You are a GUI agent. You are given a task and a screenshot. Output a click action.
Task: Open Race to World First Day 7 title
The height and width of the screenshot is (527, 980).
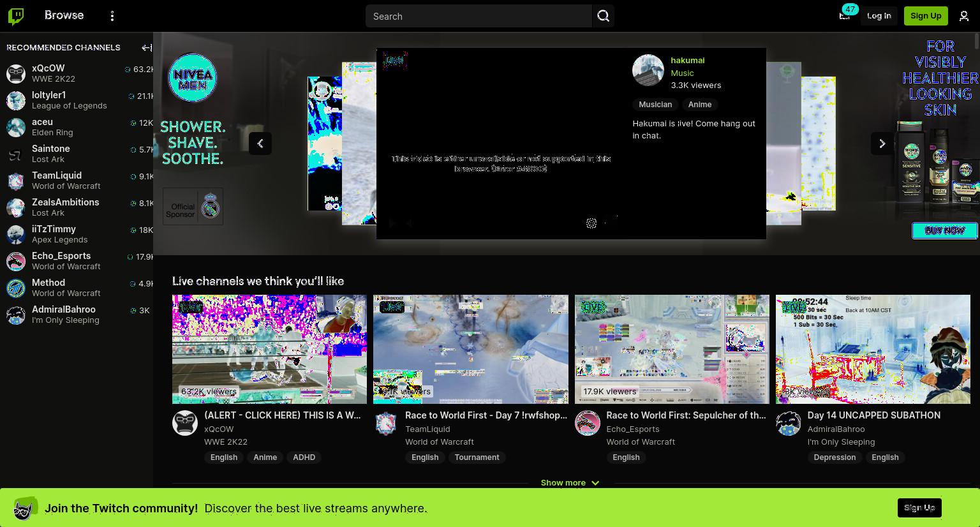(486, 415)
